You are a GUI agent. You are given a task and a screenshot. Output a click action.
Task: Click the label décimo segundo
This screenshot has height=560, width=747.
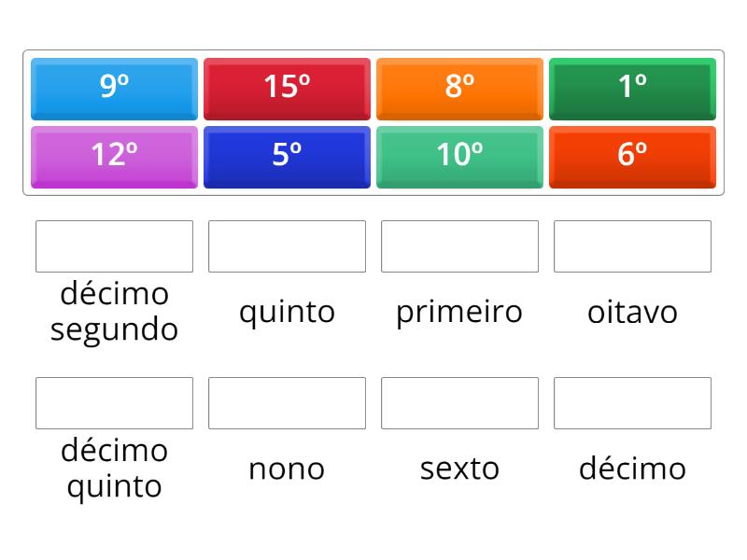(x=114, y=311)
